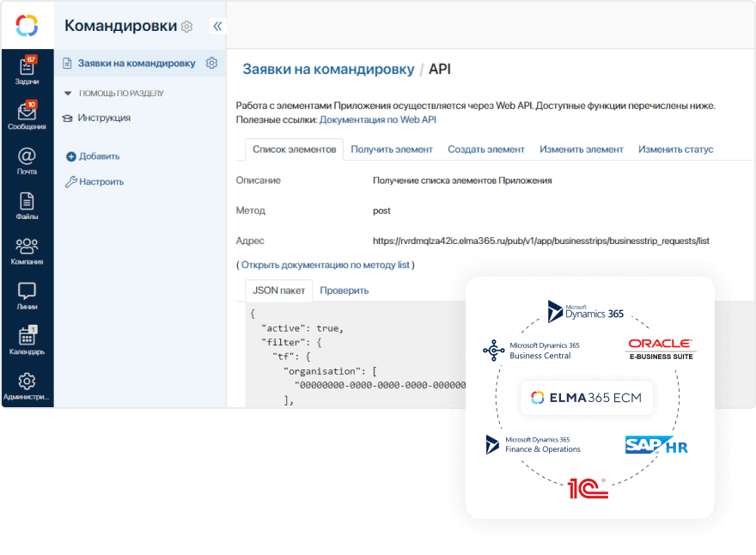This screenshot has width=756, height=555.
Task: Open the Сообщения sidebar section
Action: pyautogui.click(x=27, y=116)
